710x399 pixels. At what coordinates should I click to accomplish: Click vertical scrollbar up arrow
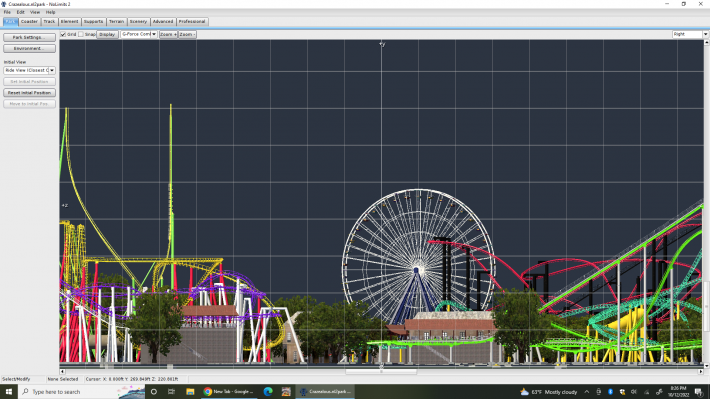click(706, 42)
